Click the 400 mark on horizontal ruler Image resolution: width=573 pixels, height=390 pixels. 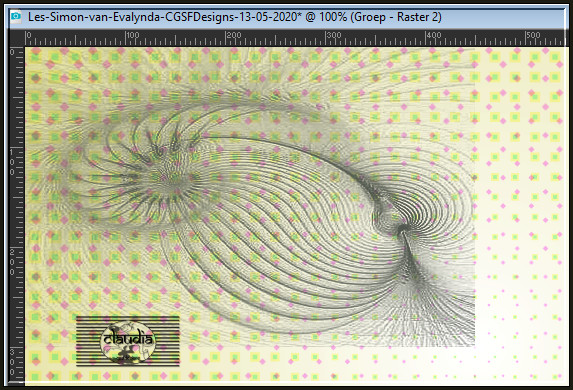tap(433, 35)
